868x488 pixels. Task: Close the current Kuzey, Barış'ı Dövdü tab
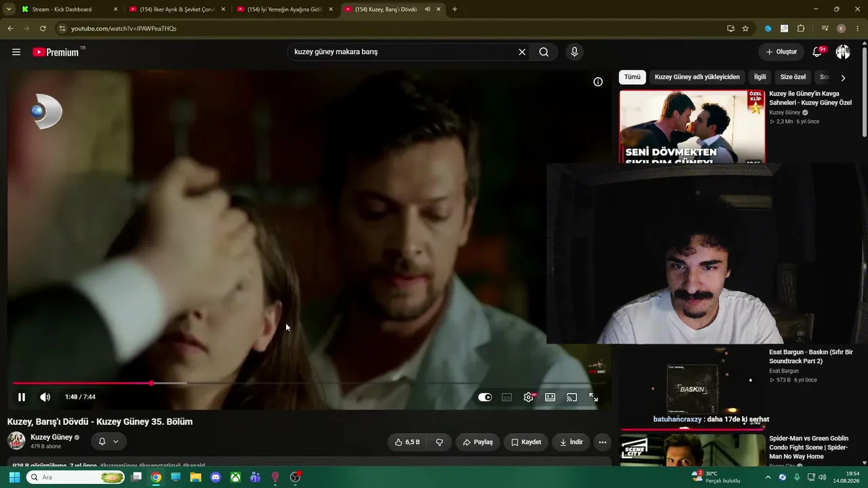pyautogui.click(x=439, y=9)
